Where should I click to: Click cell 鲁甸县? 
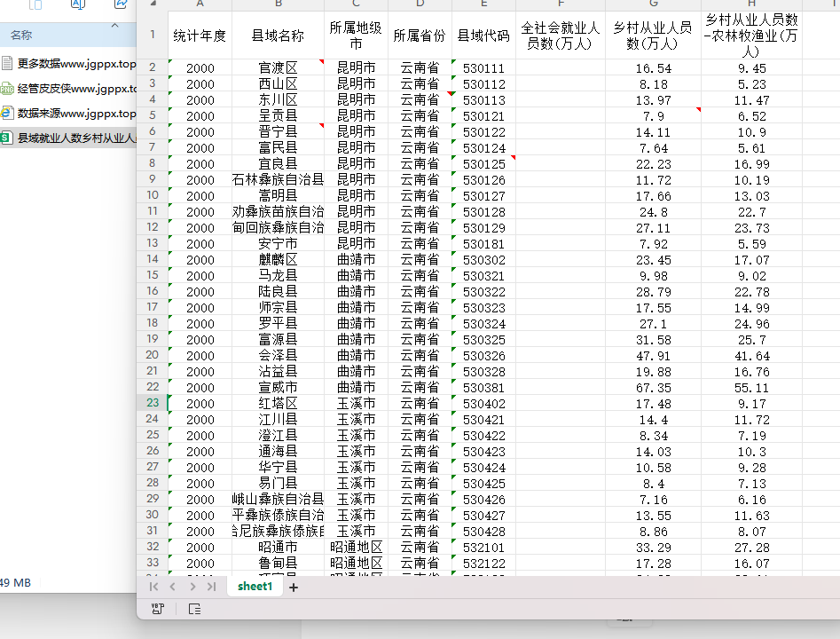pos(278,563)
